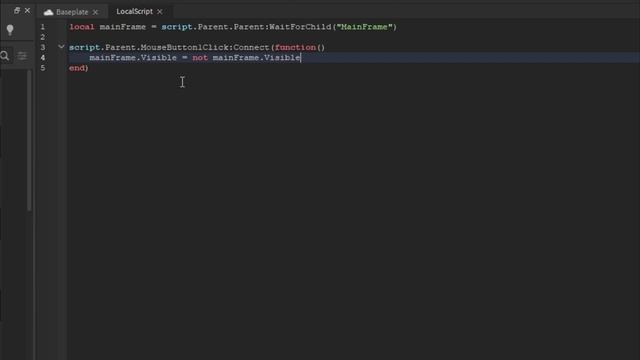Select line number 2 in gutter
Screen dimensions: 640x360
pyautogui.click(x=42, y=37)
